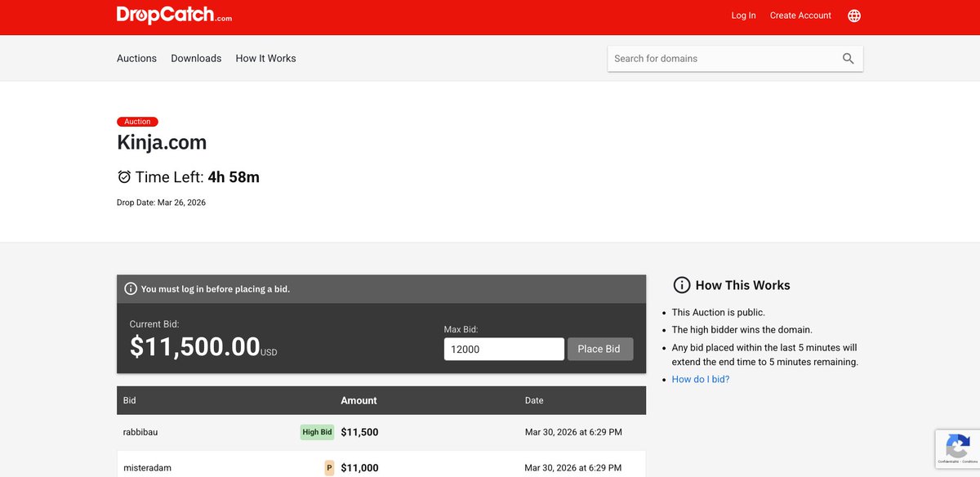The image size is (980, 477).
Task: Click the Log In link
Action: [x=743, y=16]
